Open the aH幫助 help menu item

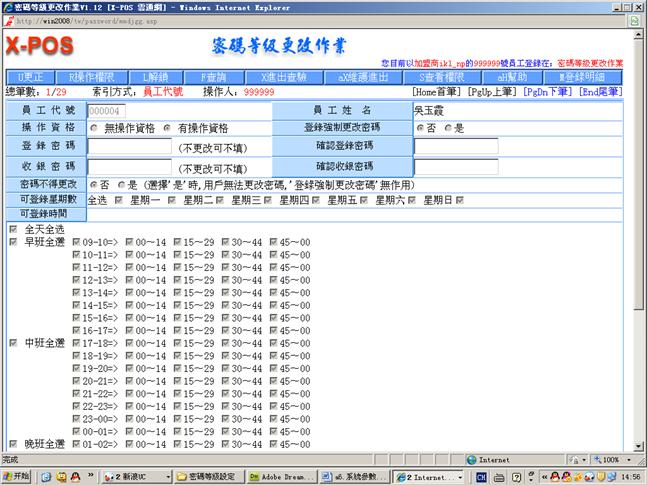[x=512, y=77]
